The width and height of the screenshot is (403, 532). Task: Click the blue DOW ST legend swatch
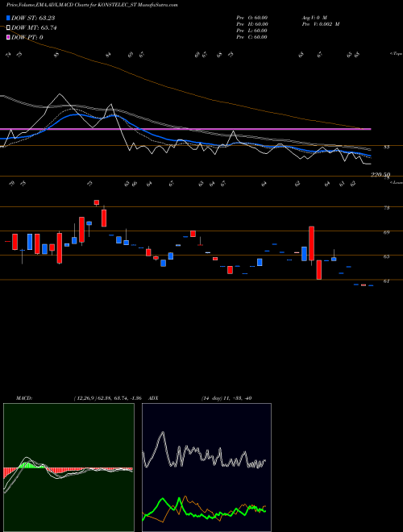tap(8, 18)
